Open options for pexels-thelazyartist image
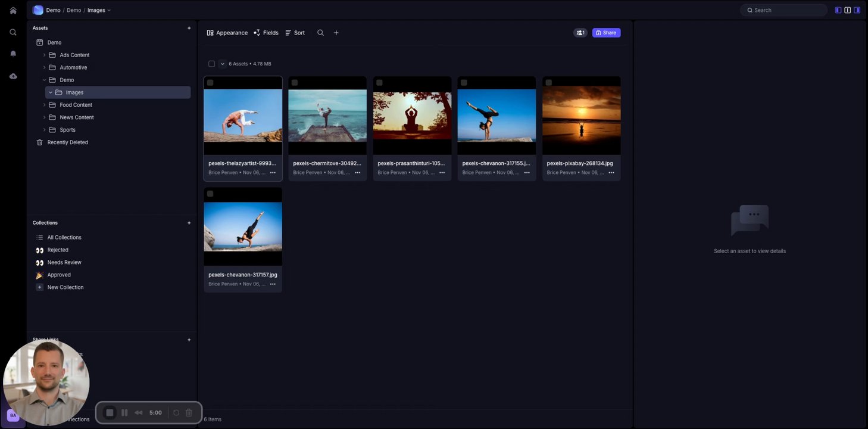Viewport: 868px width, 429px height. click(x=273, y=173)
